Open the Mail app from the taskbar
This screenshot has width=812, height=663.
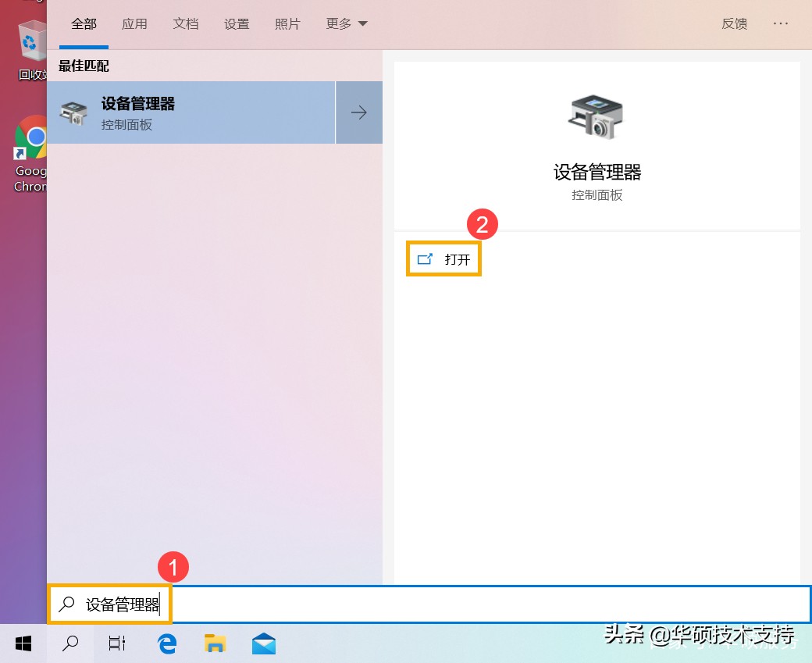tap(263, 643)
